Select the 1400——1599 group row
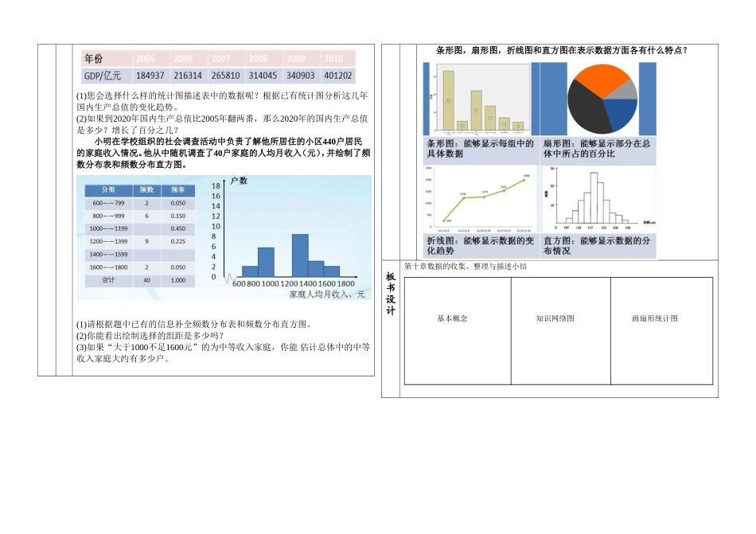Screen dimensions: 756x534 (x=140, y=255)
